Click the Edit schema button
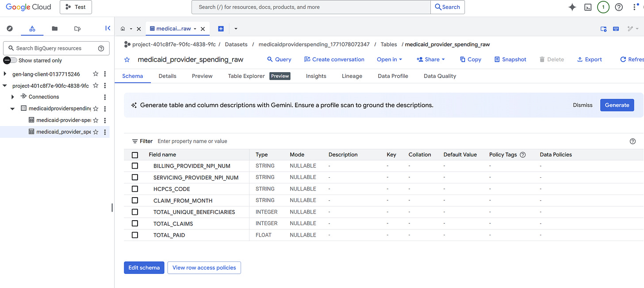 (x=144, y=268)
